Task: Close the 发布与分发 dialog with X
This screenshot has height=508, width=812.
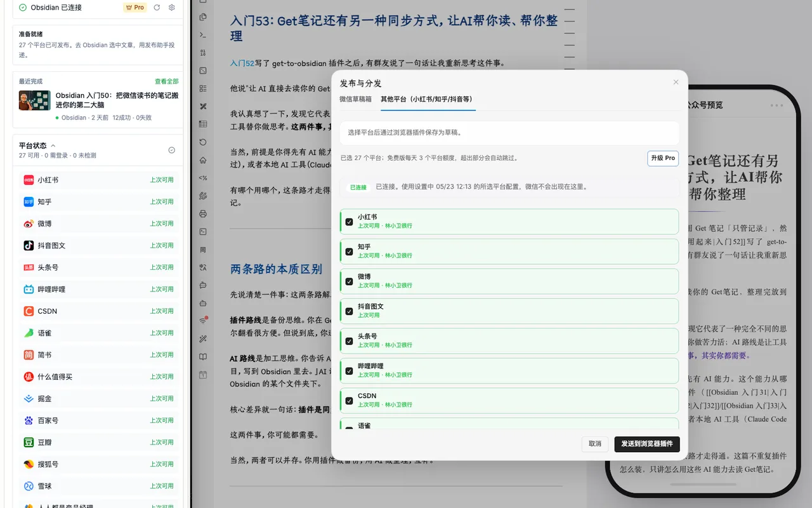Action: click(676, 82)
